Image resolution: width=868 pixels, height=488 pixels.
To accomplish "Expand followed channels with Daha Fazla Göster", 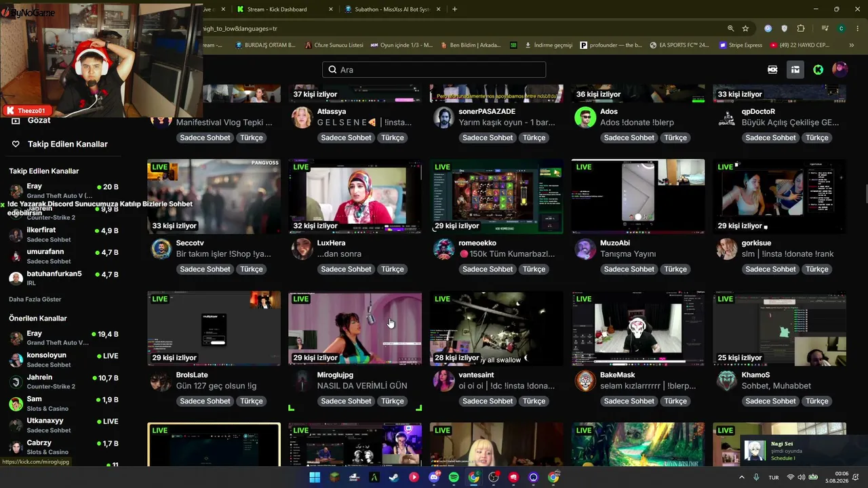I will 35,299.
